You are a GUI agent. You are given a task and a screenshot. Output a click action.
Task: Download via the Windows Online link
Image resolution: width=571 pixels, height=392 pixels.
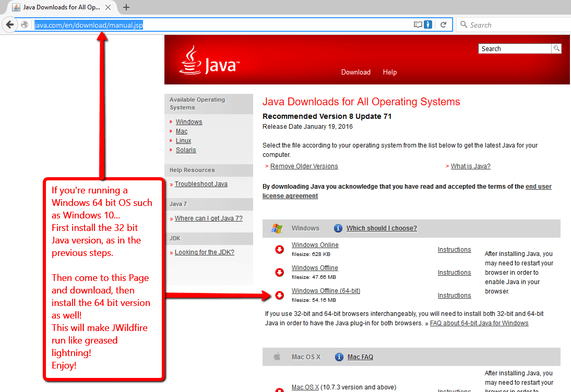click(x=315, y=245)
